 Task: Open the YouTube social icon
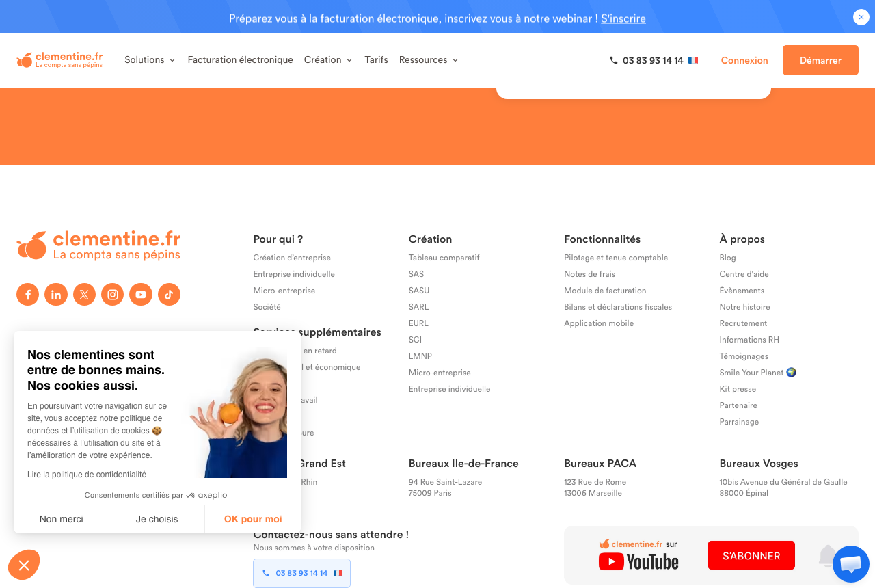coord(141,295)
